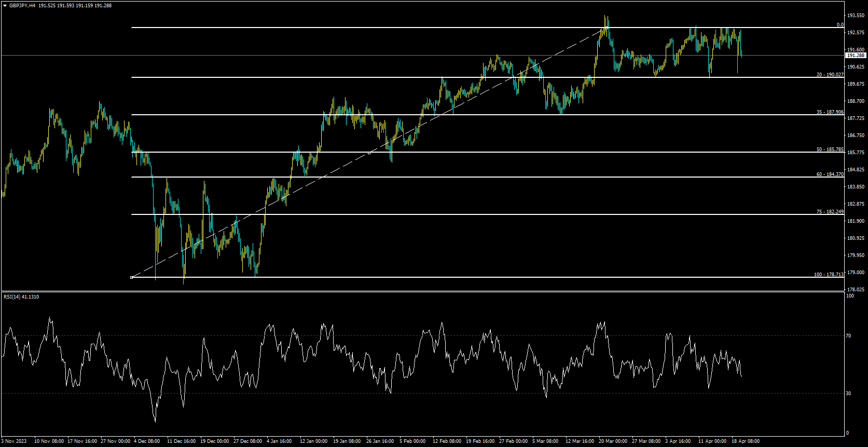
Task: Click the 11 Apr 00:00 time axis label
Action: pos(712,441)
